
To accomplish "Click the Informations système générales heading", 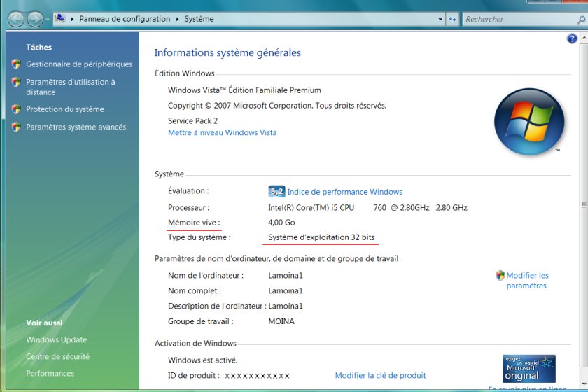I will (x=227, y=53).
